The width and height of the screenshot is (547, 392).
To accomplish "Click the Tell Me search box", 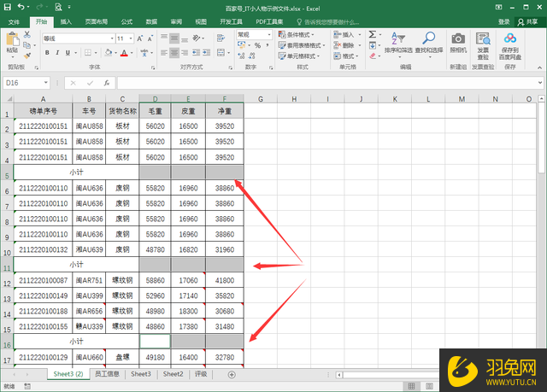I will click(328, 22).
